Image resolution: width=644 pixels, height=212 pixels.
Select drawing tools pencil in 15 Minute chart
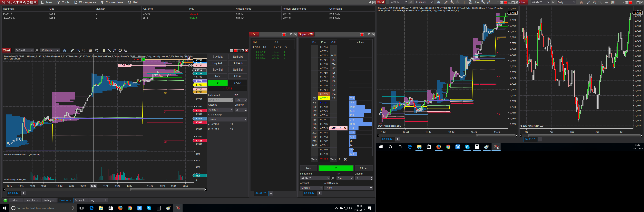coord(72,50)
